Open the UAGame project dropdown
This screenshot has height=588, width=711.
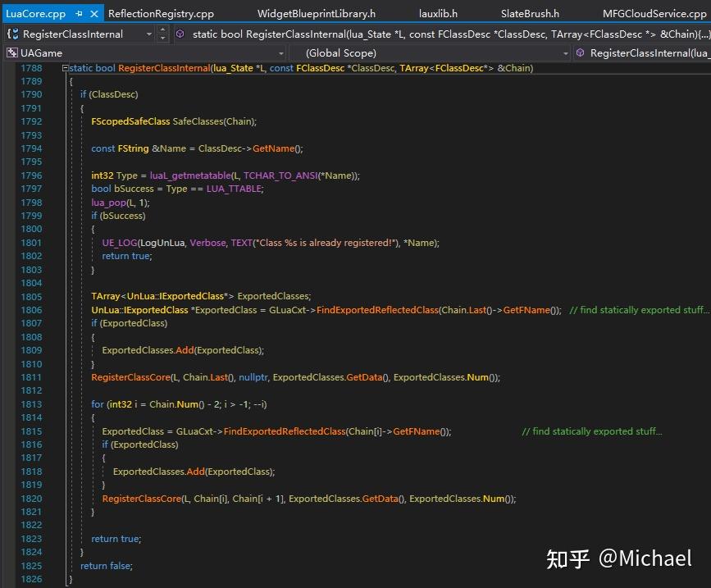(x=280, y=53)
